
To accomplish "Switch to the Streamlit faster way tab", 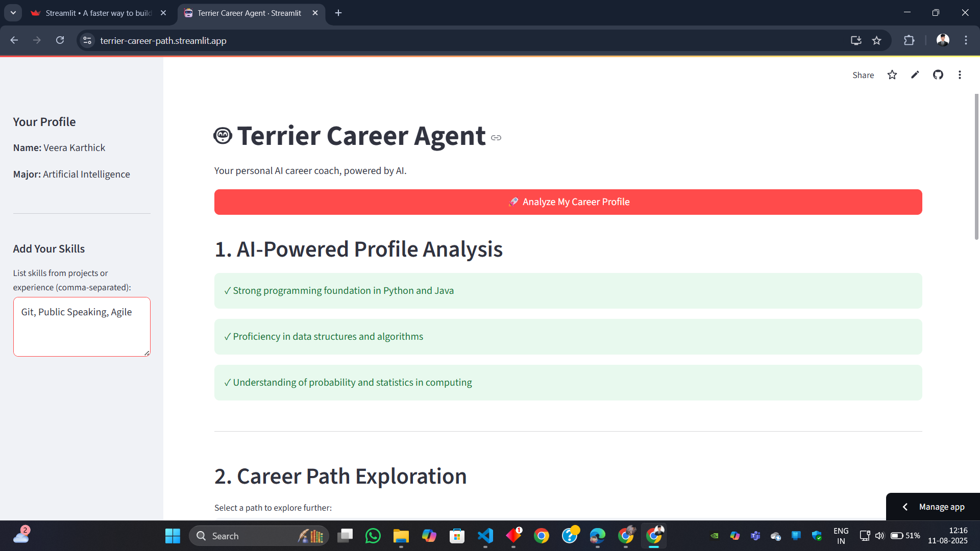I will point(99,13).
